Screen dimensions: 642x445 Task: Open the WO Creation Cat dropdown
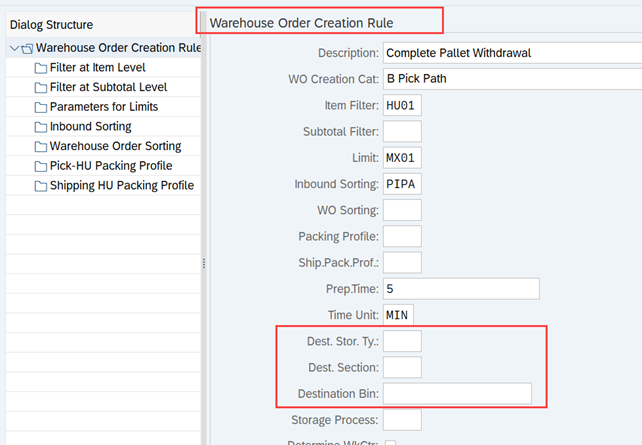click(512, 79)
